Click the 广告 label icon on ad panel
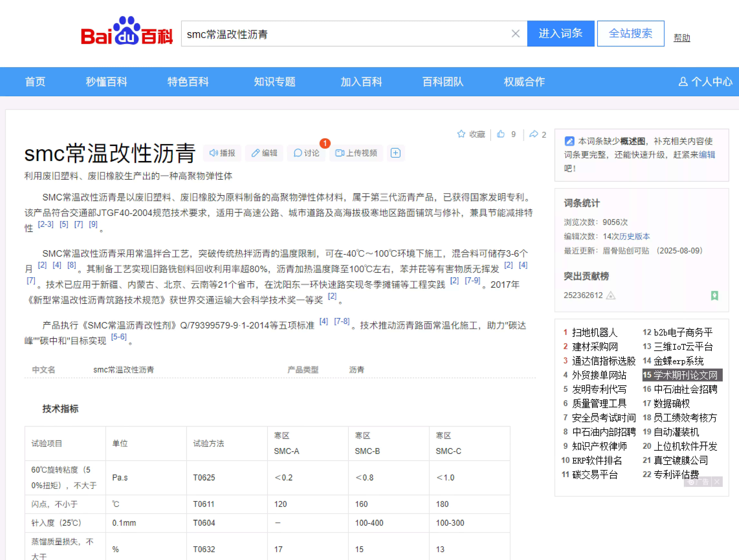 pos(698,482)
